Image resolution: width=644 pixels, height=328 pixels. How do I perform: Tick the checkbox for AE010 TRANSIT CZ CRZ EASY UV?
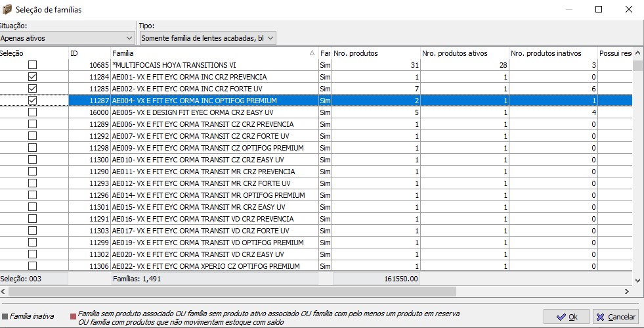32,160
